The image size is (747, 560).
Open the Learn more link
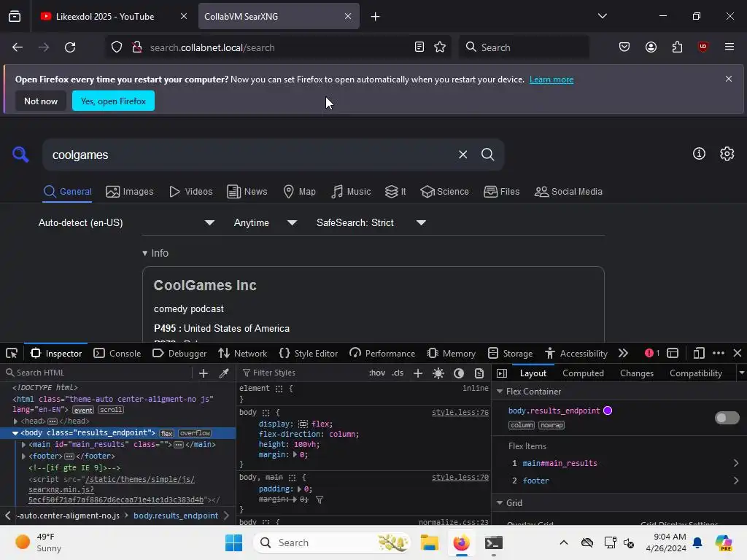pyautogui.click(x=551, y=79)
